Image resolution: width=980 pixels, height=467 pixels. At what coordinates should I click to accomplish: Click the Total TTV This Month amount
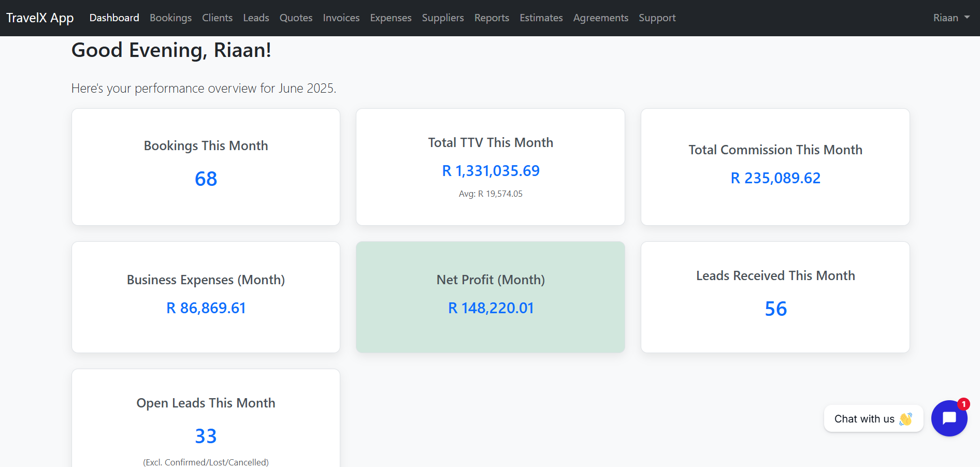point(491,171)
